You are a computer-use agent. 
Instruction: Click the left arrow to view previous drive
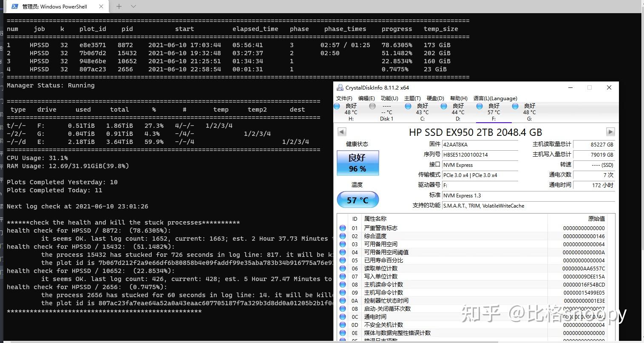pos(342,132)
